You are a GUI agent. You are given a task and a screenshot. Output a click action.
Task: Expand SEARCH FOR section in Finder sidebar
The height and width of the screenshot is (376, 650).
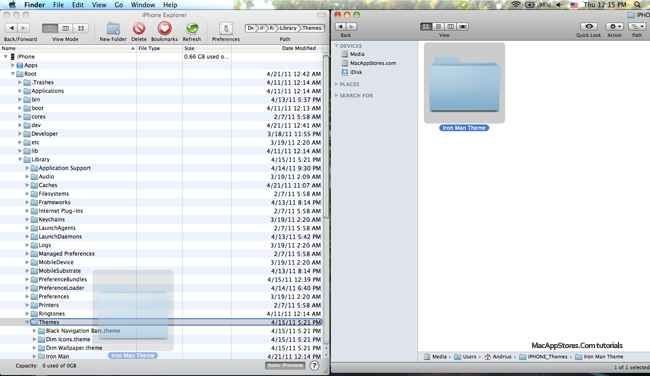click(x=337, y=95)
